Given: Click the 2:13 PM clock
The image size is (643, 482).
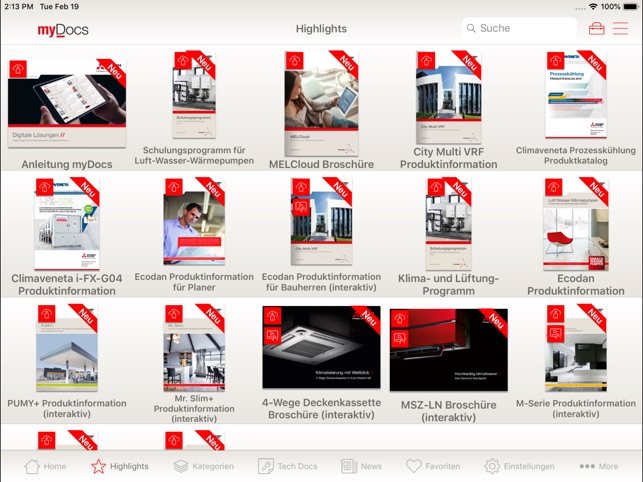Looking at the screenshot, I should coord(19,7).
